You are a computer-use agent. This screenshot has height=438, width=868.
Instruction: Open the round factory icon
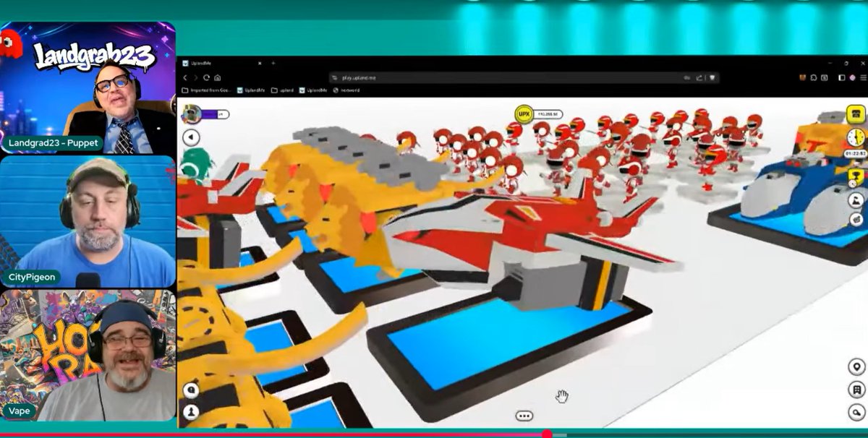click(x=856, y=199)
